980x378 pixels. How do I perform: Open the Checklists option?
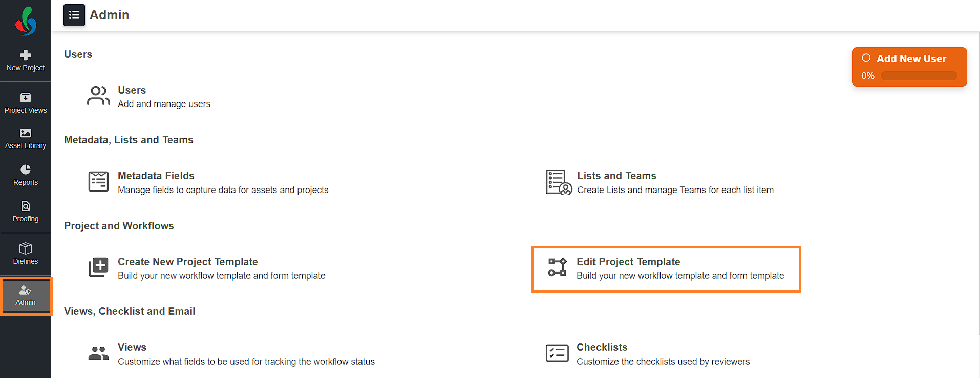click(x=648, y=354)
